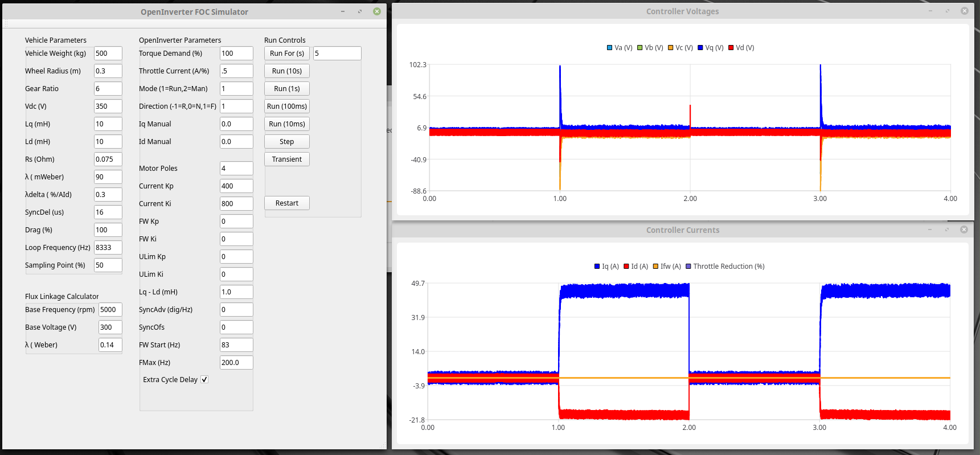Close the OpenInverter FOC Simulator window

377,11
